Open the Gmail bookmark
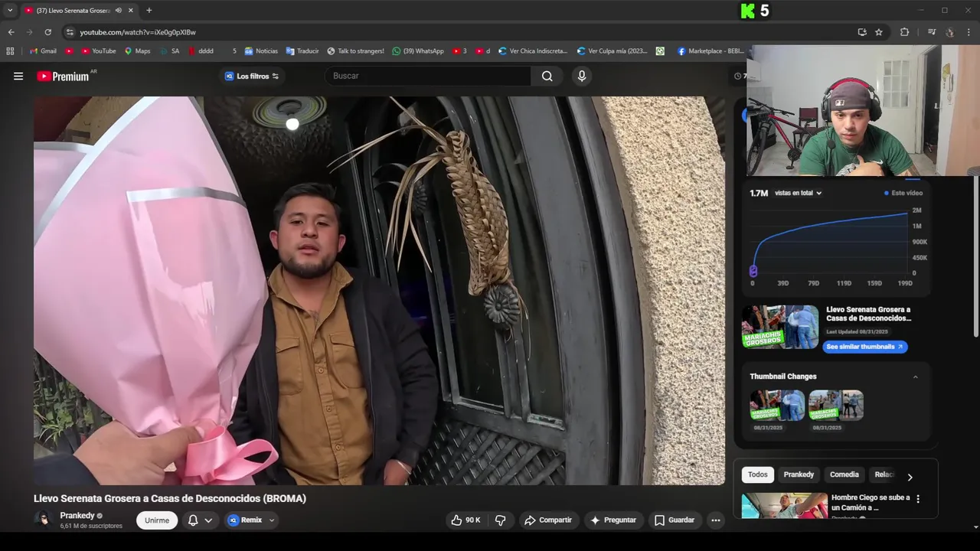 (x=43, y=51)
